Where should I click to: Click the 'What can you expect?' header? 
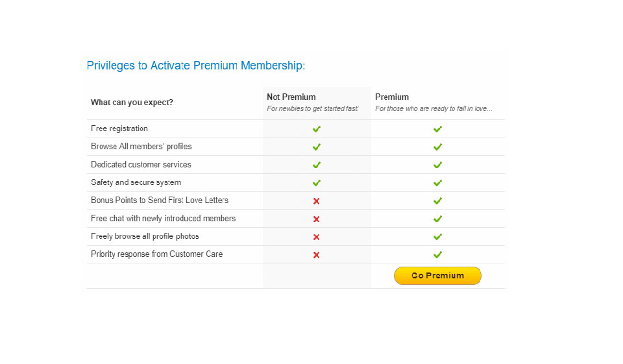tap(132, 103)
